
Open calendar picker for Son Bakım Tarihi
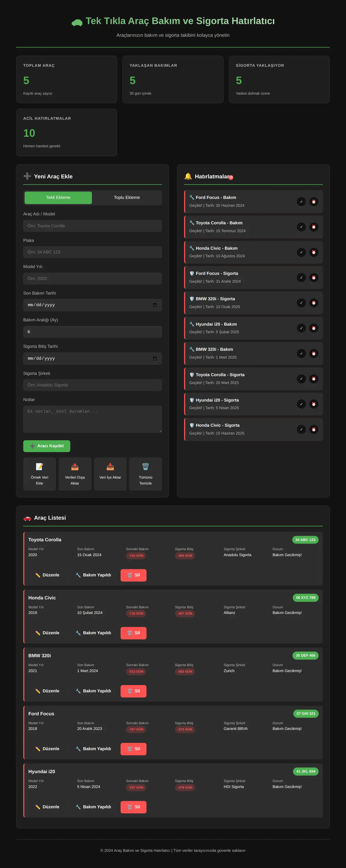155,305
